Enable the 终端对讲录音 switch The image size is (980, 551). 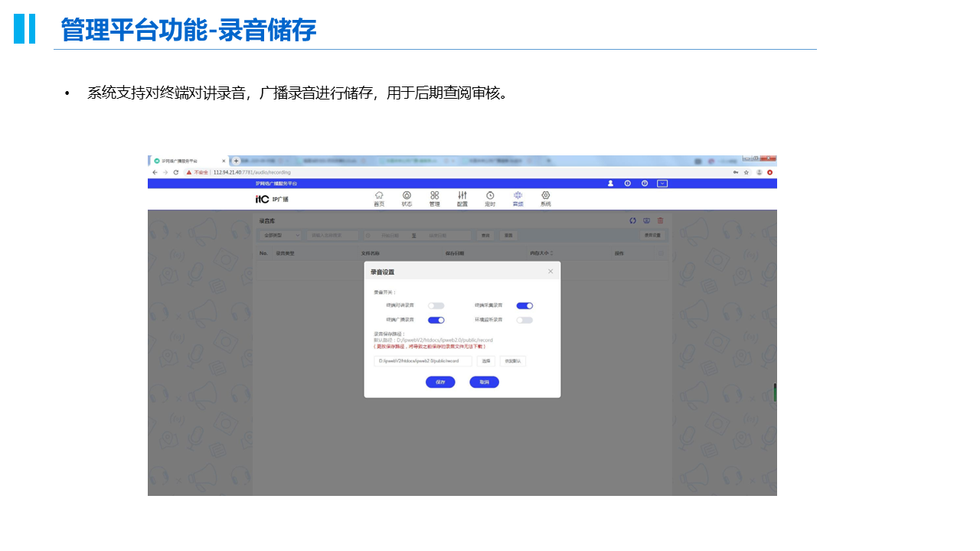coord(436,305)
